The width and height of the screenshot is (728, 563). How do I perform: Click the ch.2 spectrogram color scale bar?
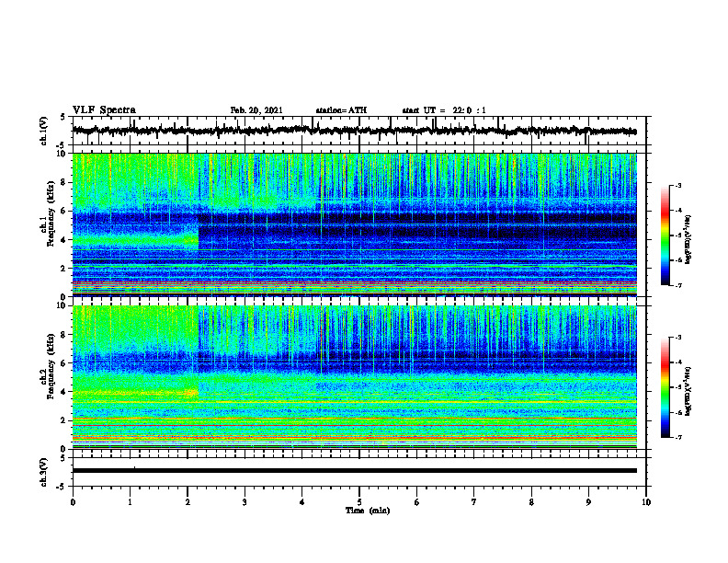[665, 387]
